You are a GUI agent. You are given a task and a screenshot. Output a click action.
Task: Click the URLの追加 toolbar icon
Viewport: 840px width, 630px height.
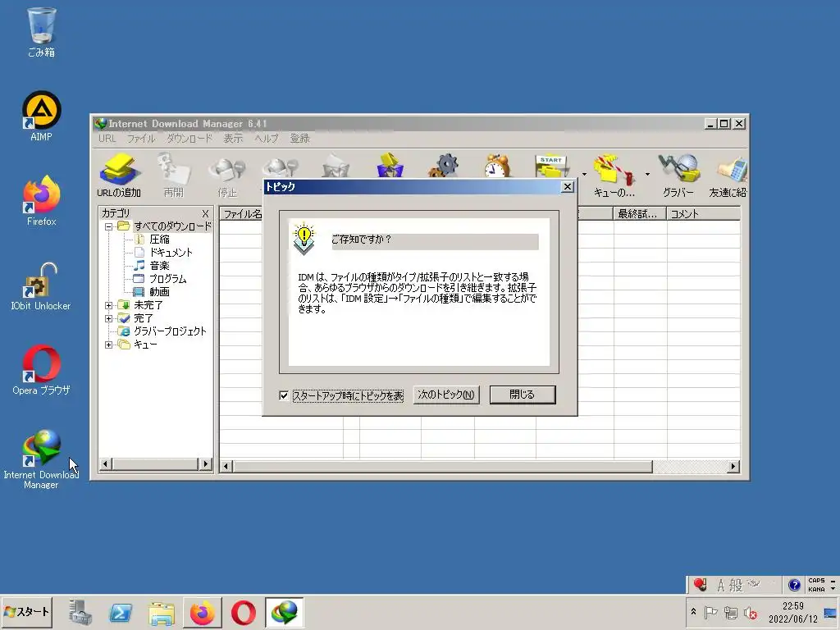pyautogui.click(x=119, y=175)
